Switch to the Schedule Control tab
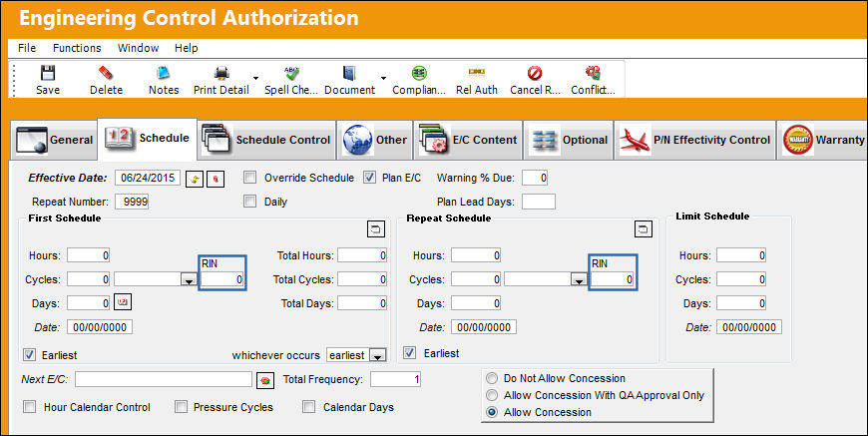868x436 pixels. click(267, 140)
